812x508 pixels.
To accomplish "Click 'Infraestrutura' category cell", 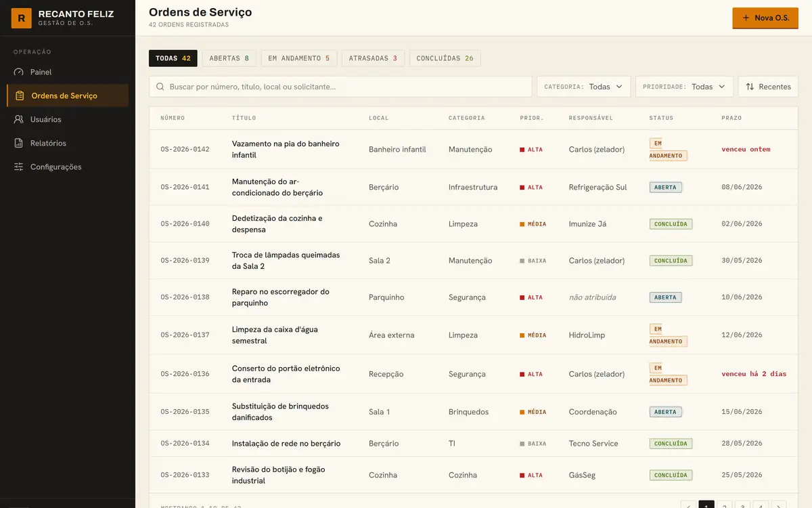I will [x=473, y=188].
